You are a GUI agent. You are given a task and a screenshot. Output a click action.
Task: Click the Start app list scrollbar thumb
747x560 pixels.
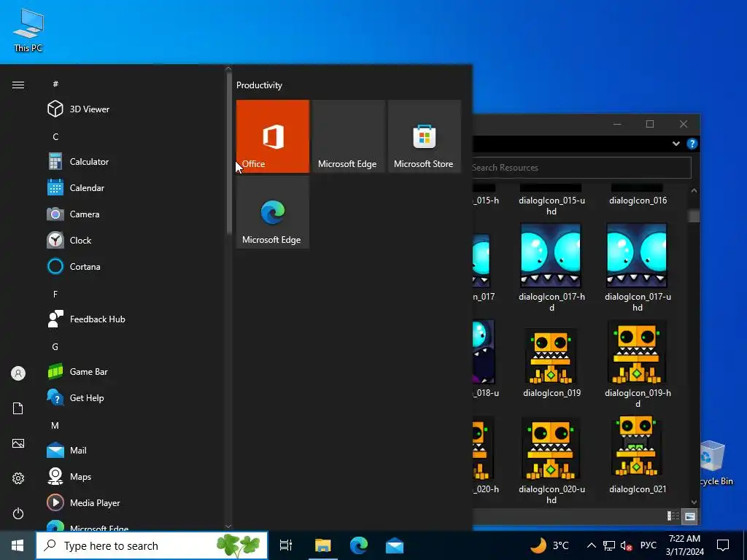pos(228,152)
